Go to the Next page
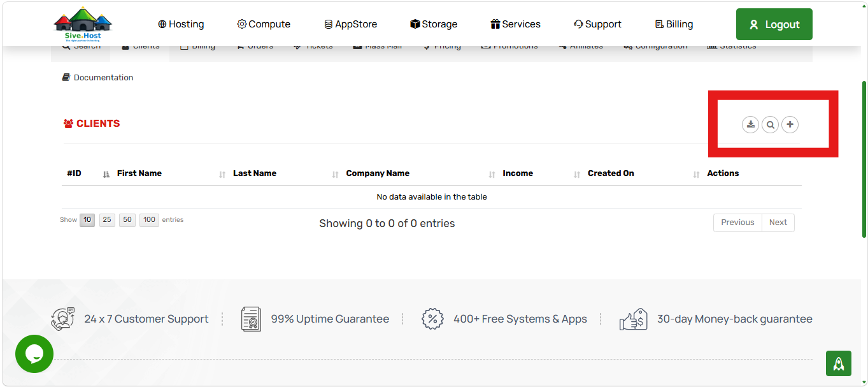 click(778, 223)
